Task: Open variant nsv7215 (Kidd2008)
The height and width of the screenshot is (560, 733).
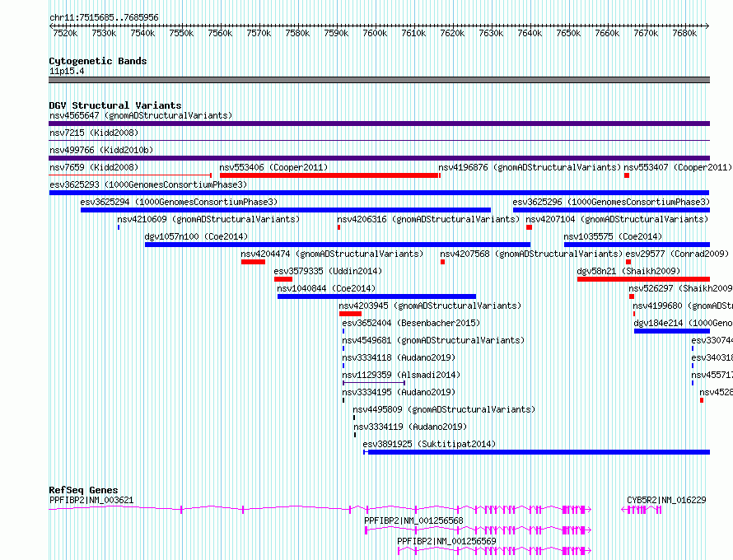Action: [x=94, y=133]
